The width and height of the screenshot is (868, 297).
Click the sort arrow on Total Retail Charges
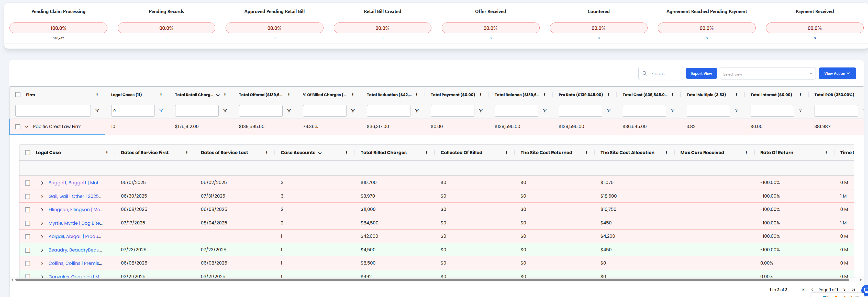(218, 95)
